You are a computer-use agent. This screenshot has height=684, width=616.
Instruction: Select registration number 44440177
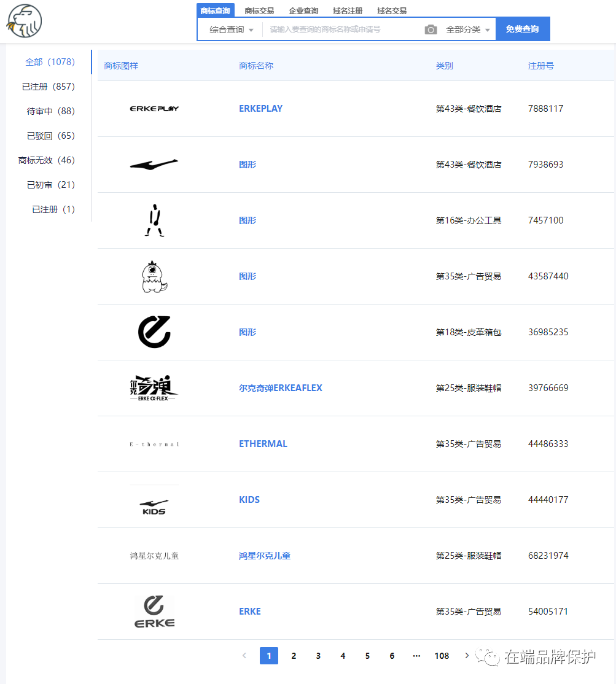coord(548,499)
